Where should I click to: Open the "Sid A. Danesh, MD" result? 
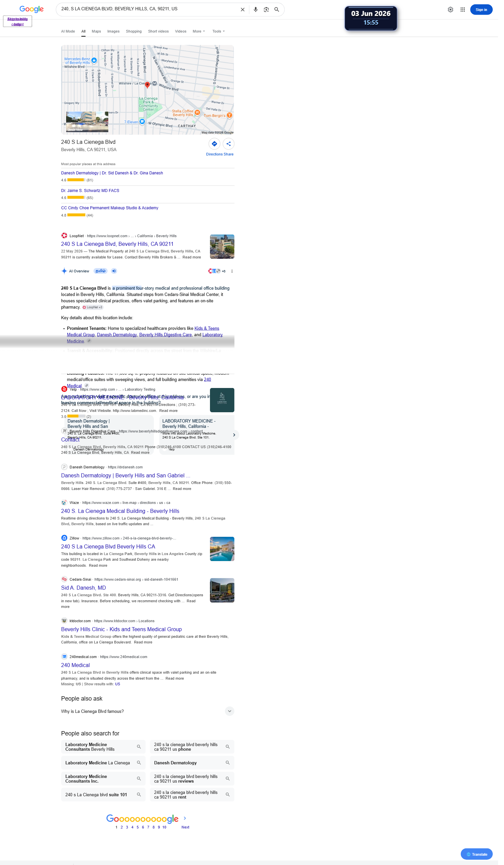pos(83,588)
